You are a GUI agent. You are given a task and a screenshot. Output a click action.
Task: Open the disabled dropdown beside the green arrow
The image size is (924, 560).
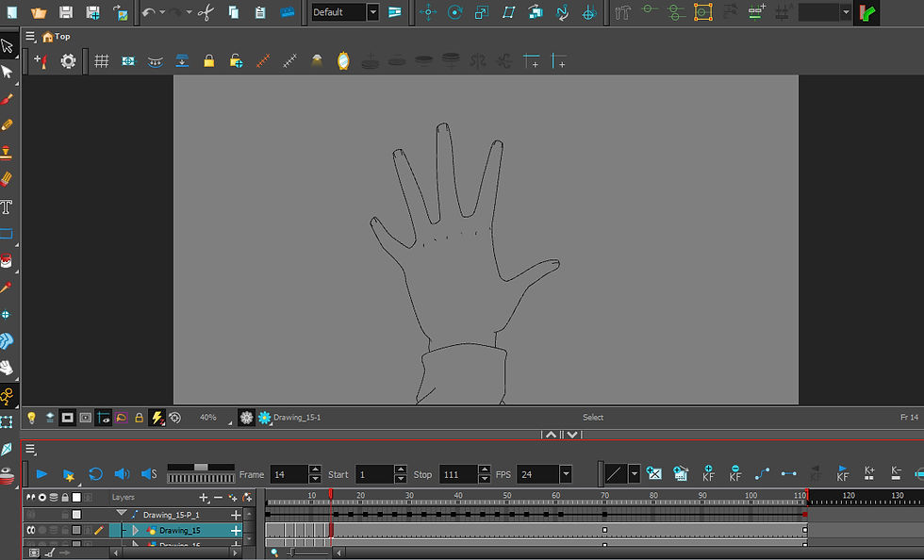(847, 12)
